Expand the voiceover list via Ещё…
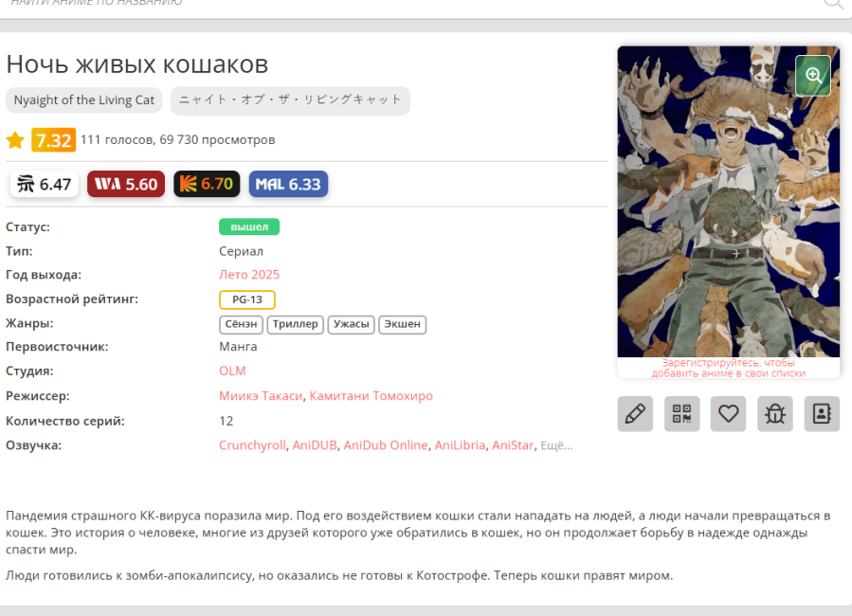This screenshot has height=616, width=852. 556,445
